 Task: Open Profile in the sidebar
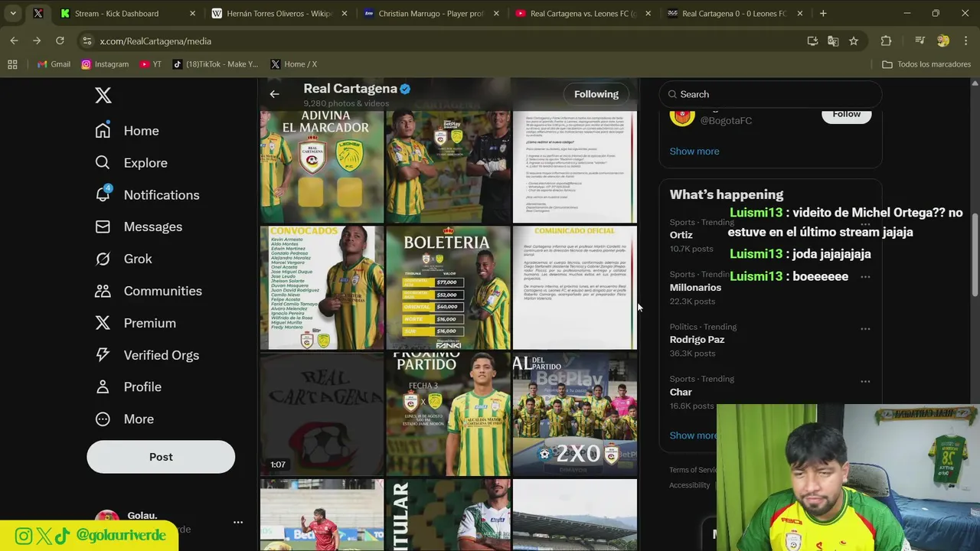click(128, 387)
